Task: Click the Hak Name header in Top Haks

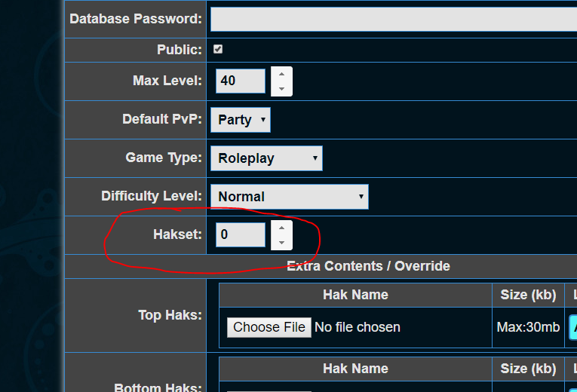Action: (x=355, y=295)
